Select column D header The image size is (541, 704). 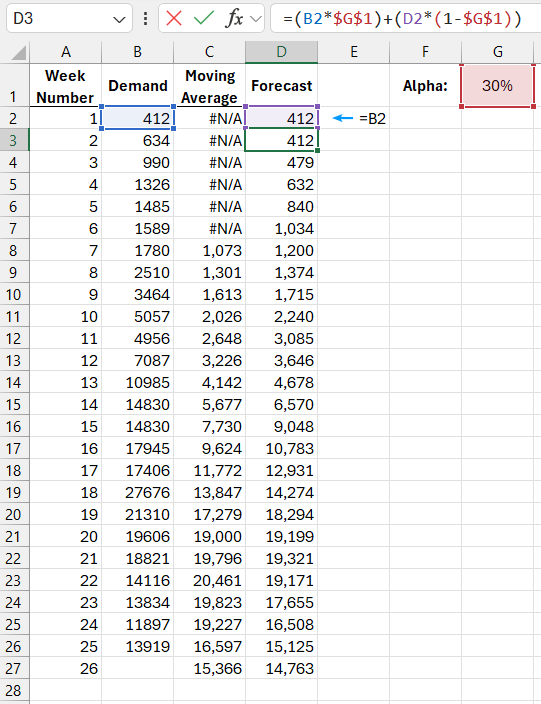pyautogui.click(x=281, y=52)
